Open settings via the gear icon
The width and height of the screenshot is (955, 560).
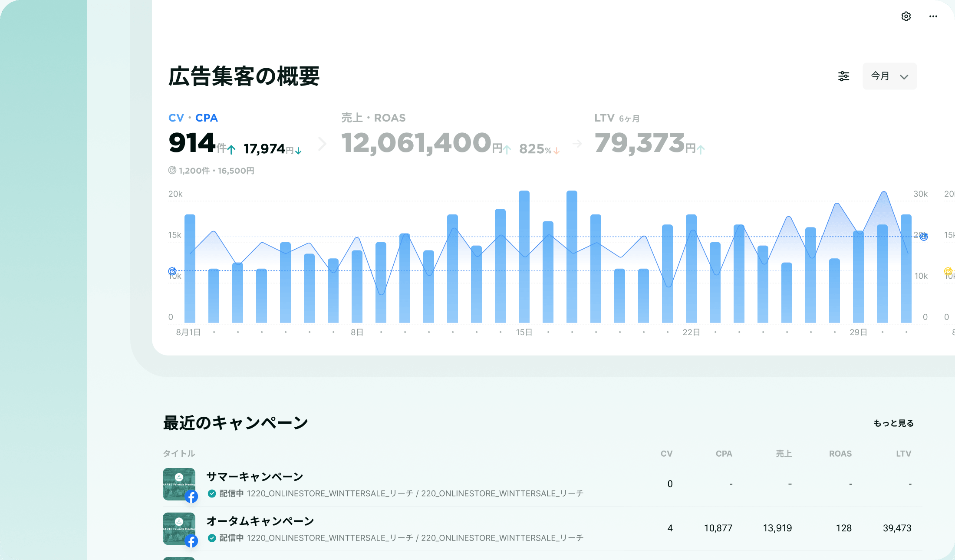point(906,16)
